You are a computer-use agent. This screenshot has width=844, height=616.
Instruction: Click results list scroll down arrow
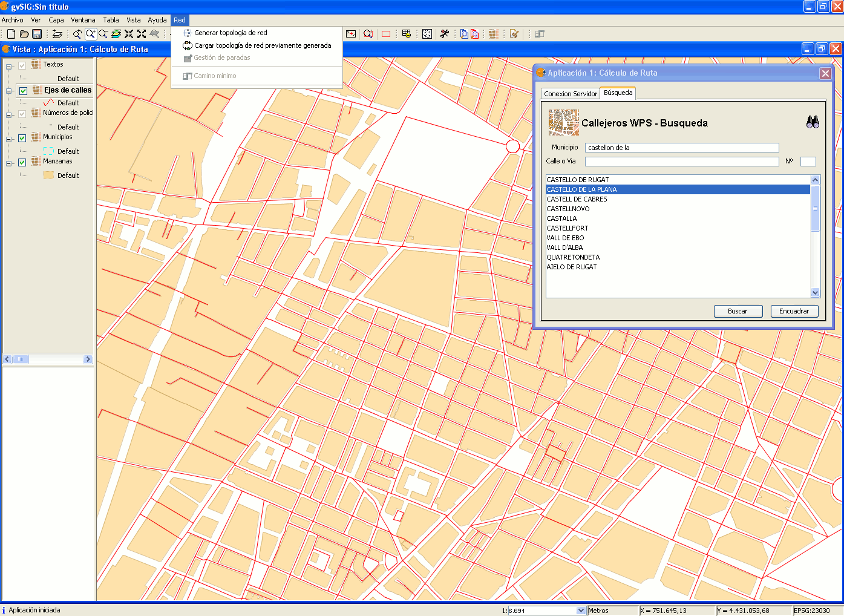[815, 293]
